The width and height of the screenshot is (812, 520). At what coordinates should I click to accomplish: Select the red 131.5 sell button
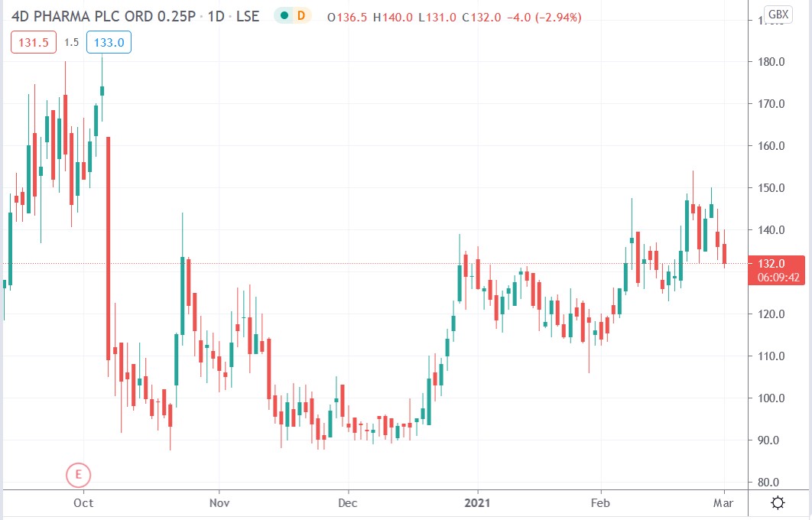(32, 42)
